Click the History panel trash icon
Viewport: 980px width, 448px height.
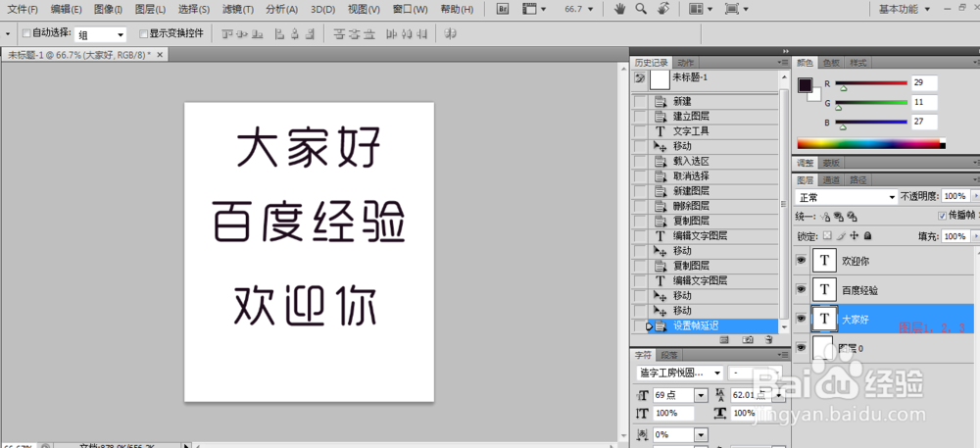click(768, 340)
